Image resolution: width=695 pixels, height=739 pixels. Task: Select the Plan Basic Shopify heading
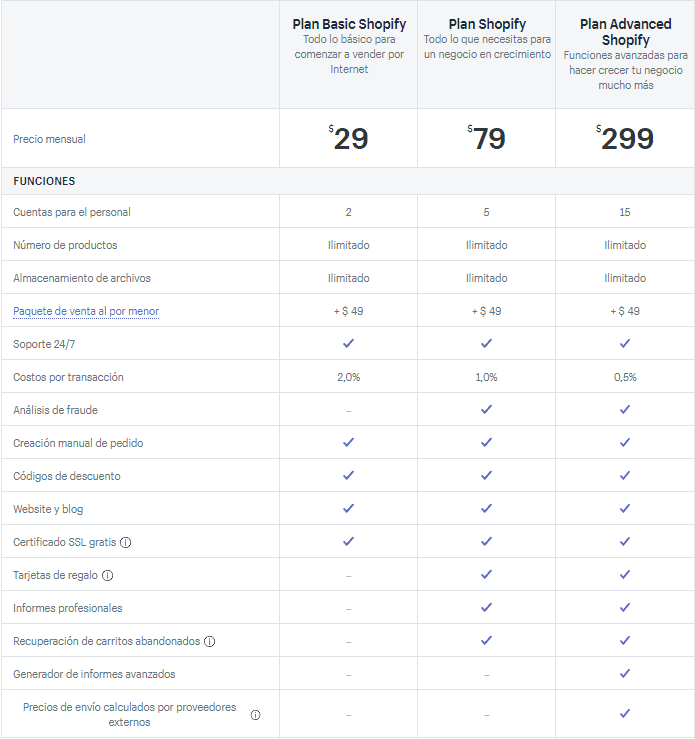point(349,24)
